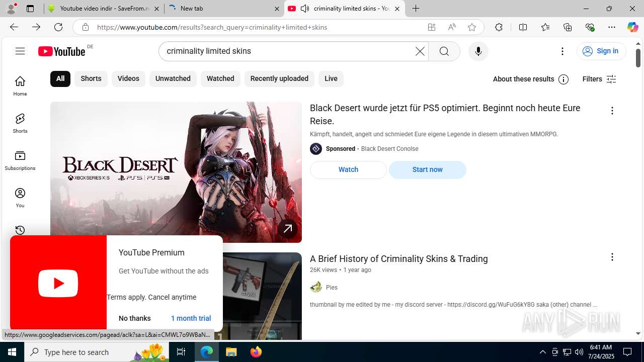Open the Black Desert ad thumbnail

[176, 172]
